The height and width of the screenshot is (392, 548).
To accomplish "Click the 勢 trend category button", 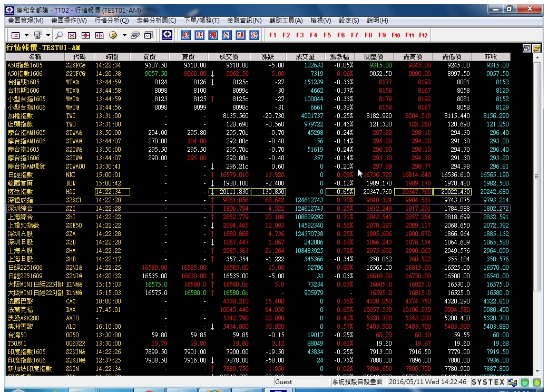I will (254, 35).
